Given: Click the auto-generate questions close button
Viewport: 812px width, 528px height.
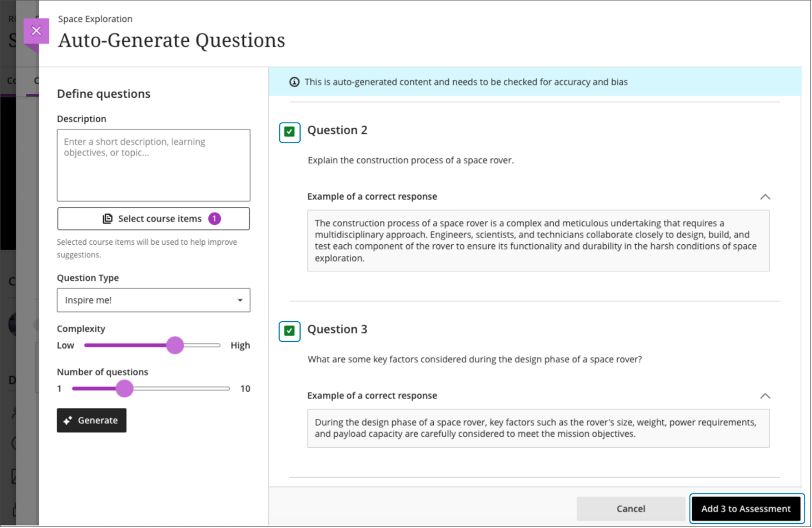Looking at the screenshot, I should tap(37, 30).
